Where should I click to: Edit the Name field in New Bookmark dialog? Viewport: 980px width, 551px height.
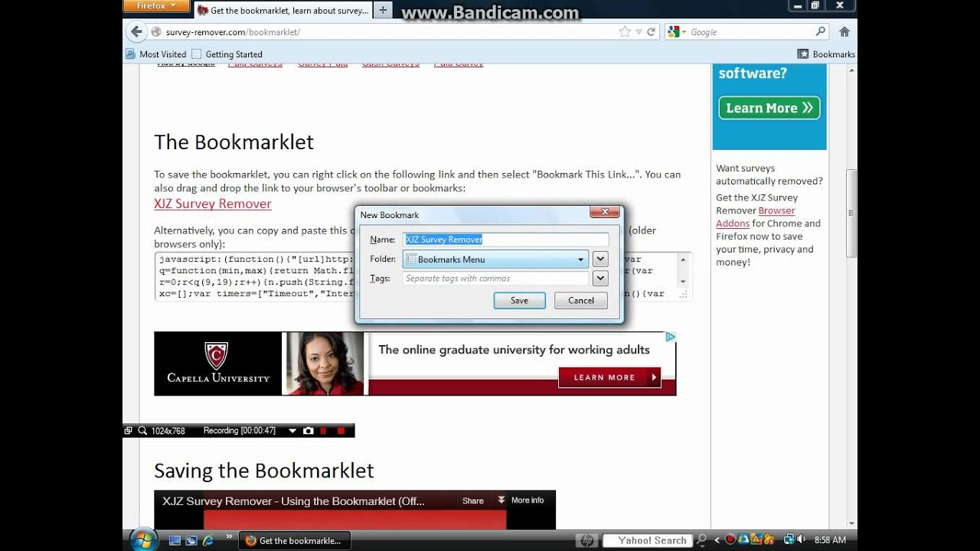[x=506, y=240]
